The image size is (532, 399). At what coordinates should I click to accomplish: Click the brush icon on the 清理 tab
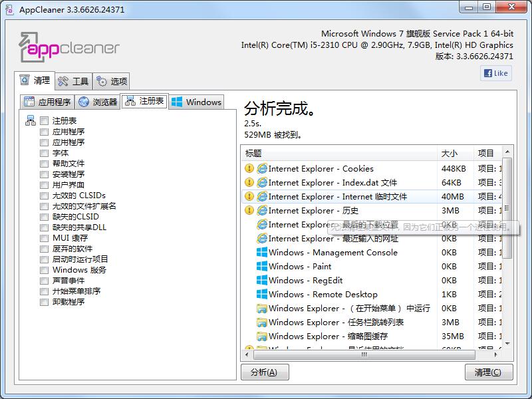coord(25,80)
